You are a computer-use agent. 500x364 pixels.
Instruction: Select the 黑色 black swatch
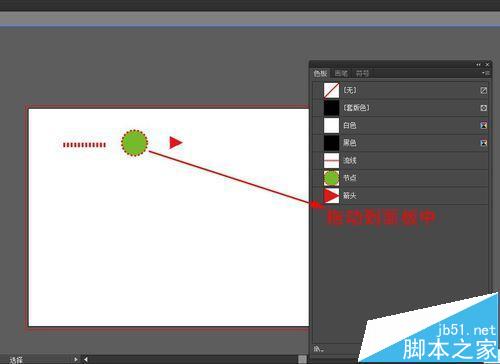click(x=400, y=143)
